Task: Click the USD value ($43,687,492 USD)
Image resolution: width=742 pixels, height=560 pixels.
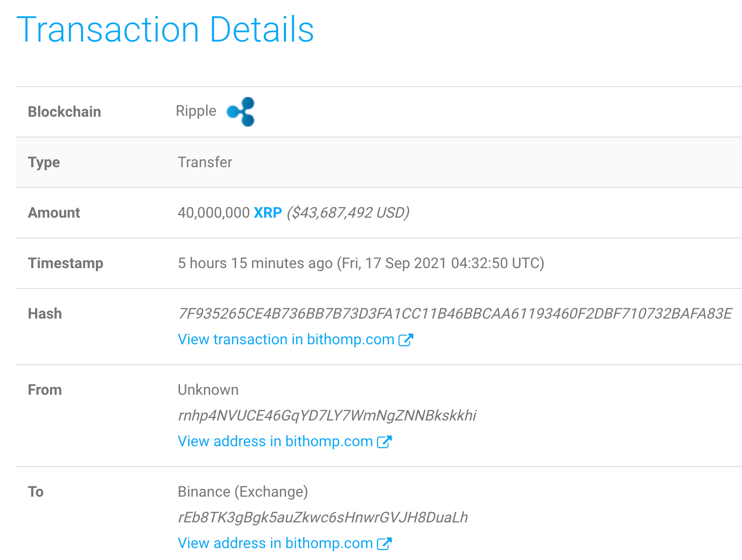Action: [x=349, y=213]
